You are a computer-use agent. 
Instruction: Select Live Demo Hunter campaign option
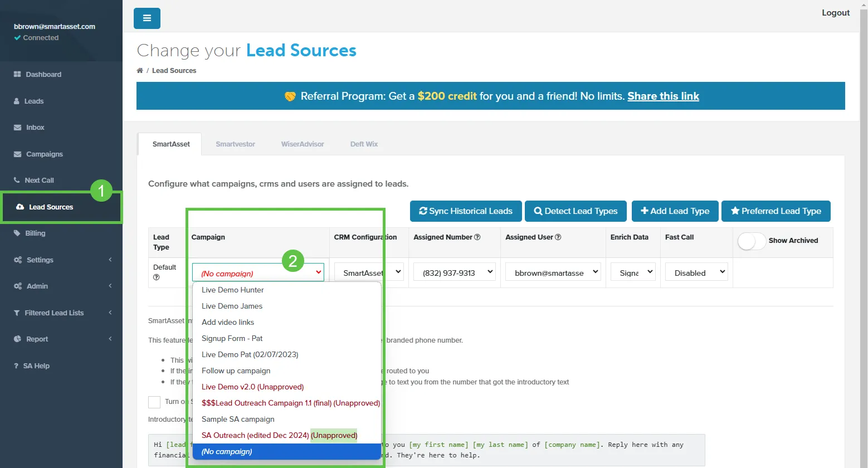click(x=287, y=290)
